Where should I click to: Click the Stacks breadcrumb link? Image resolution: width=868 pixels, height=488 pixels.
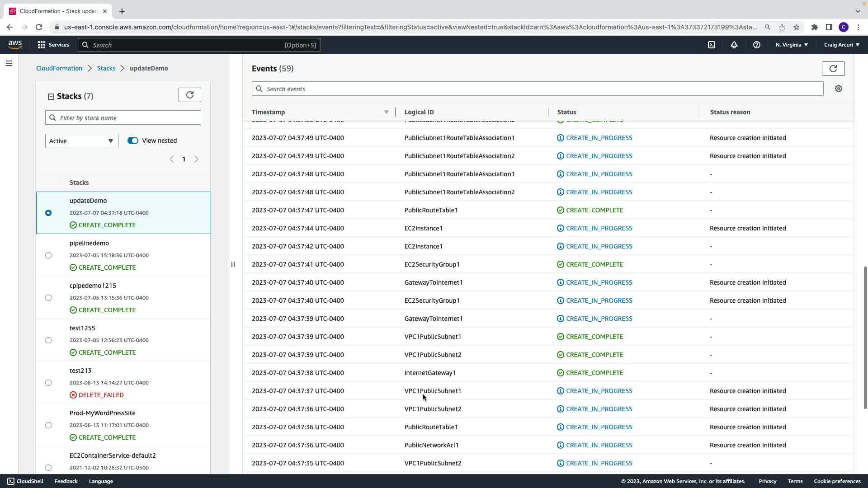(106, 68)
